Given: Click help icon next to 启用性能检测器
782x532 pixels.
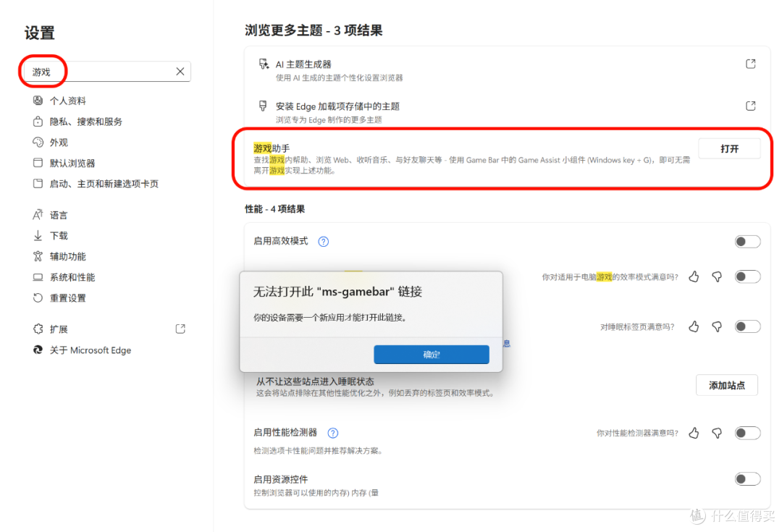Looking at the screenshot, I should [x=332, y=433].
